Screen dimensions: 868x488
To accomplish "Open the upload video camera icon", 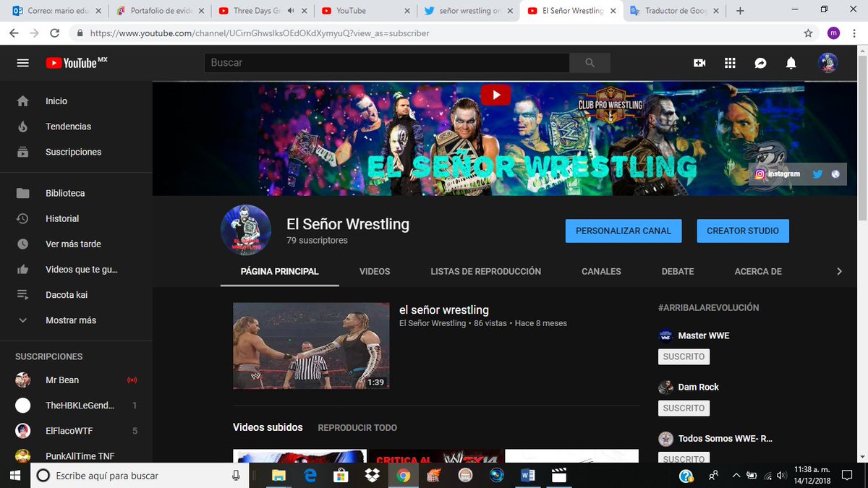I will tap(699, 63).
